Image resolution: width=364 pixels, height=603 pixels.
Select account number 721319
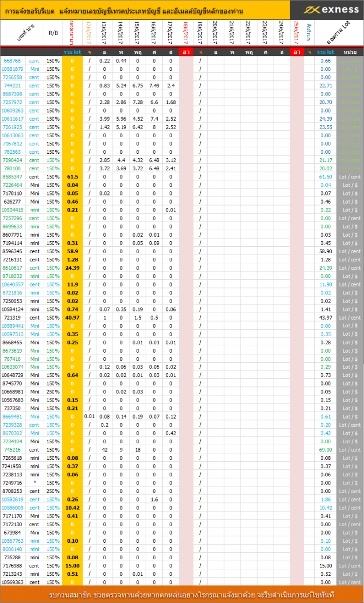pos(12,318)
